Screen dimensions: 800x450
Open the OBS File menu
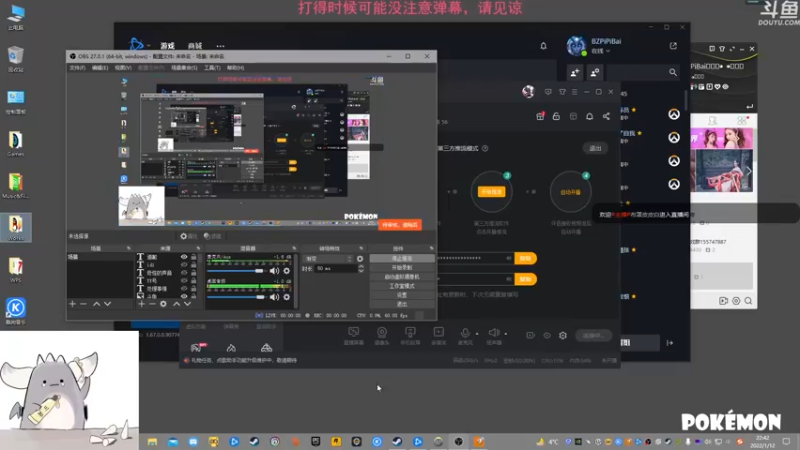coord(78,67)
